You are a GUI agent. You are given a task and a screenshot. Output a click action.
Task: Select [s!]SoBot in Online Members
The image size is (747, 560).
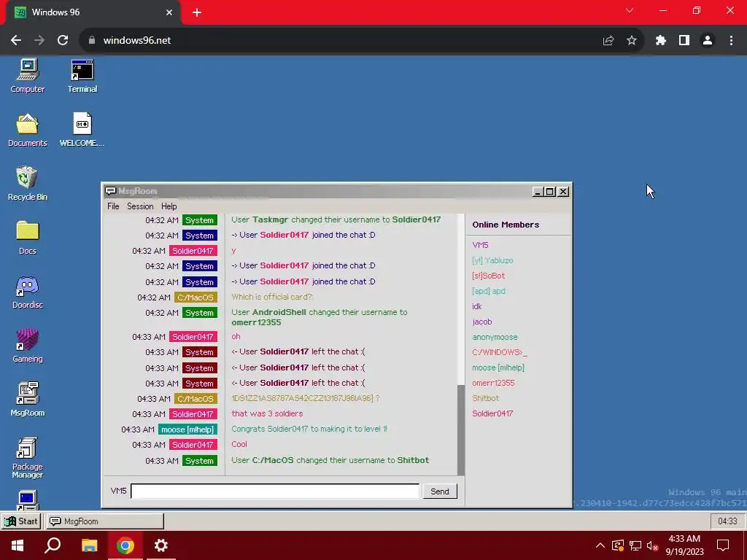coord(488,275)
